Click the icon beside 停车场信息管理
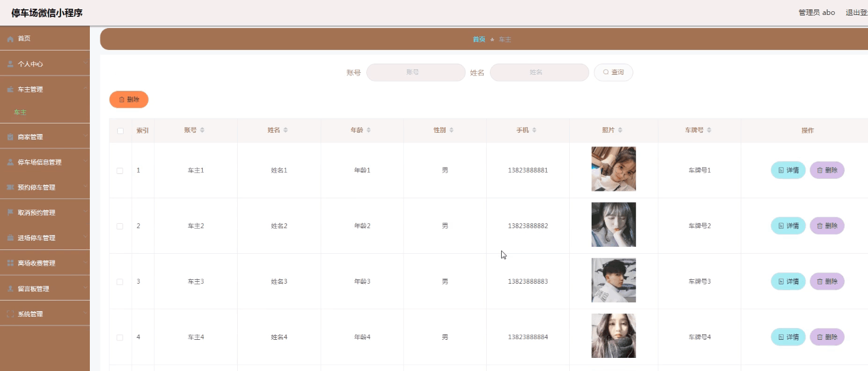The width and height of the screenshot is (868, 371). pos(10,163)
